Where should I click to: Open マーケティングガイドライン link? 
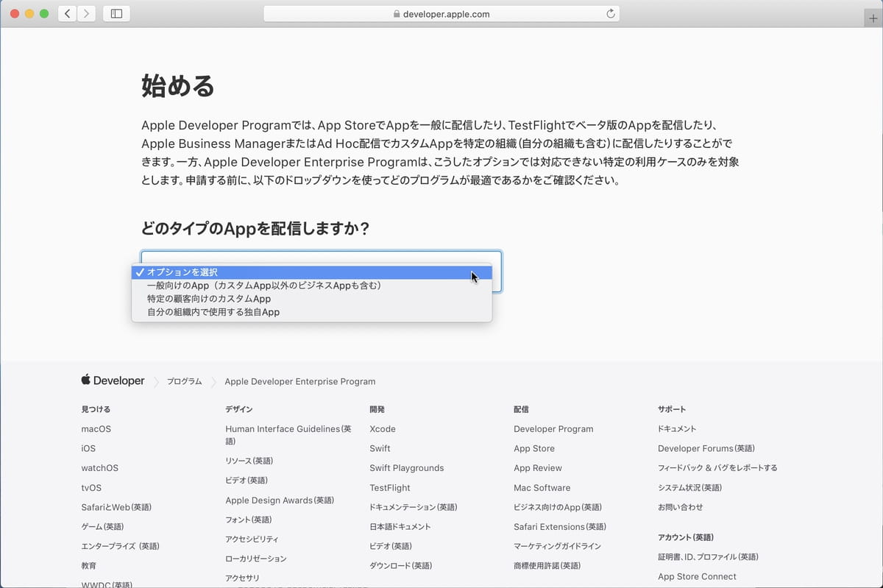click(x=558, y=546)
